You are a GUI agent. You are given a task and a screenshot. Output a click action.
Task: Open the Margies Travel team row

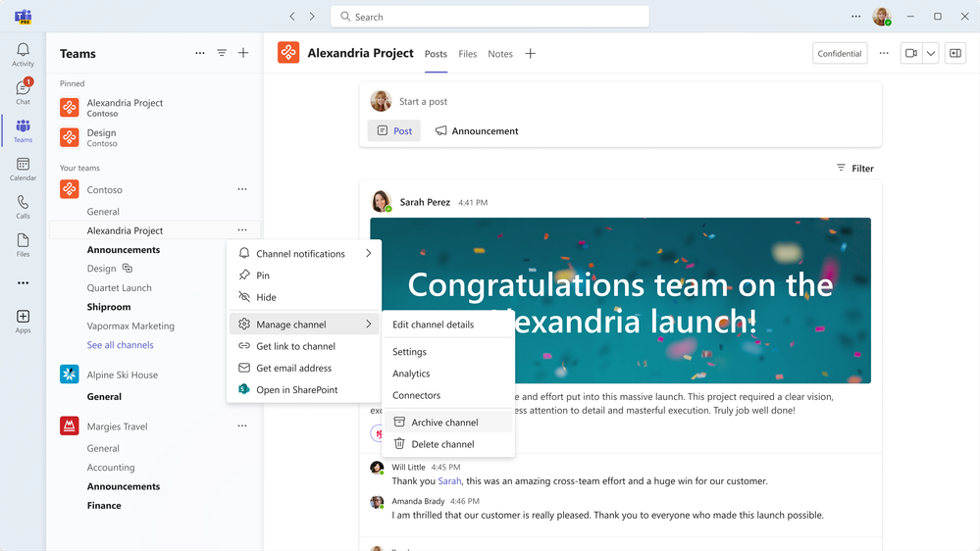(x=154, y=426)
